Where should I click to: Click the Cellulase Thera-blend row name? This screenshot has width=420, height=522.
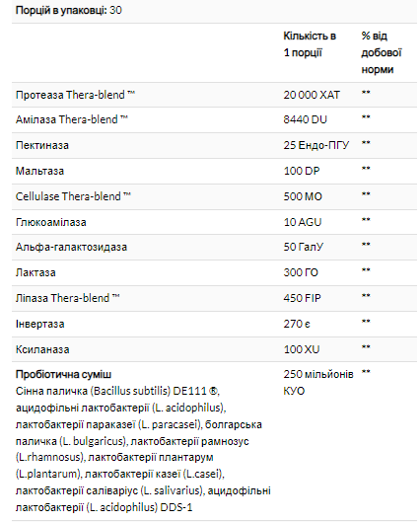(x=73, y=196)
